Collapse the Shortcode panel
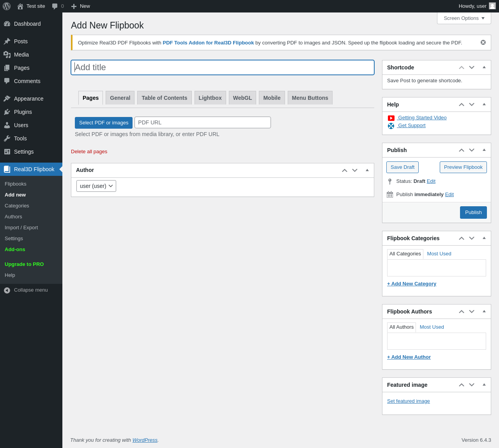 tap(484, 67)
